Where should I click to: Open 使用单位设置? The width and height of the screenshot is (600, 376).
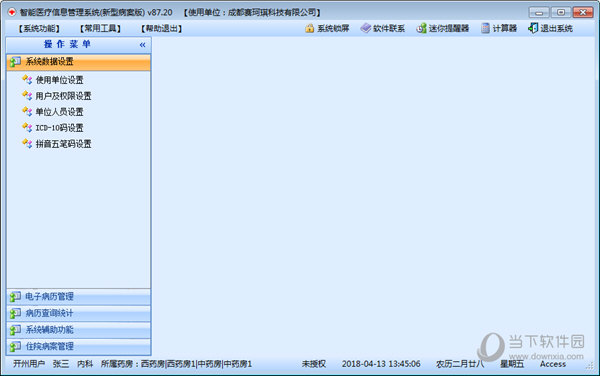point(59,80)
